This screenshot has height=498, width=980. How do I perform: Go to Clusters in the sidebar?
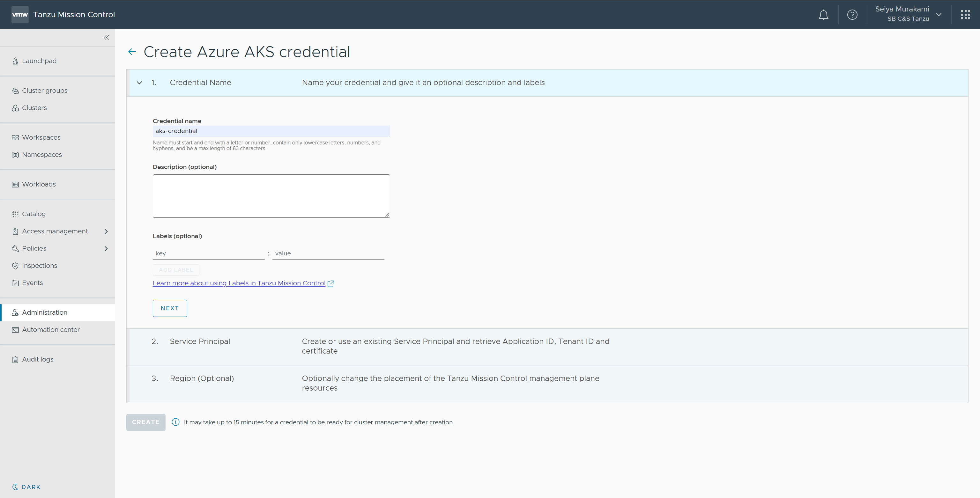pyautogui.click(x=34, y=108)
